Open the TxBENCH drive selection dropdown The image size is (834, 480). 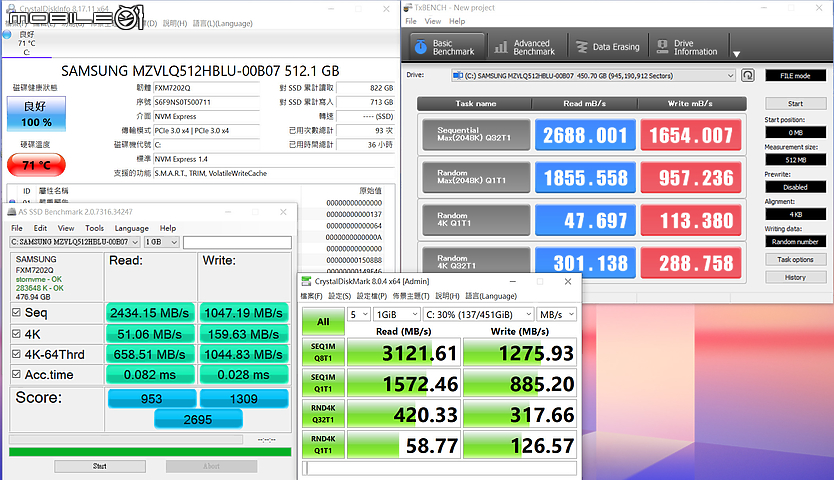pos(593,76)
